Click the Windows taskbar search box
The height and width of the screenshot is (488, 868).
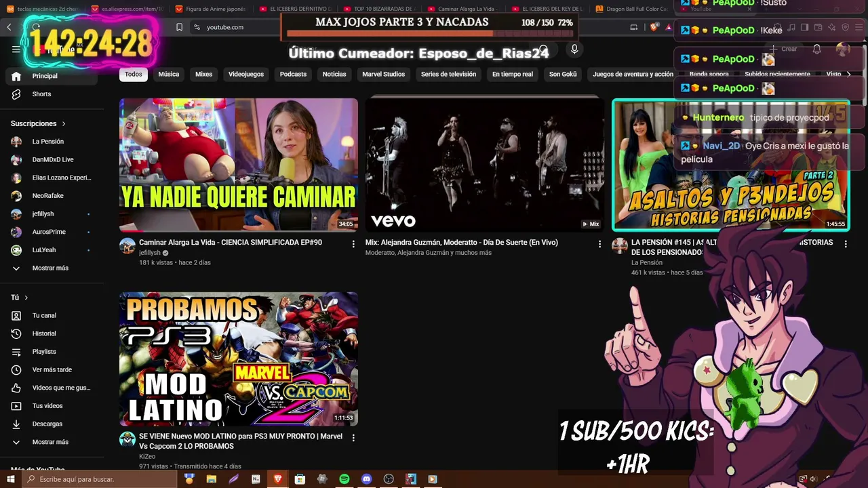(100, 479)
